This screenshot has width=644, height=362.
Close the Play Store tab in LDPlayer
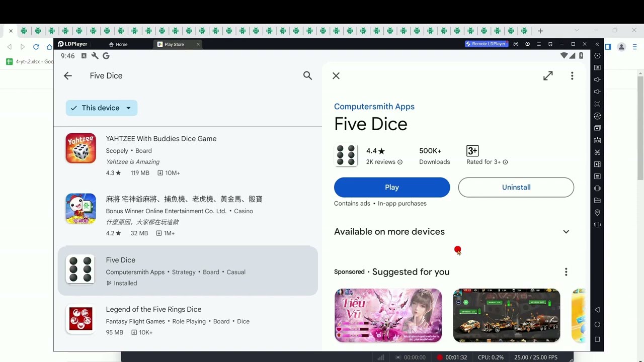(x=198, y=44)
